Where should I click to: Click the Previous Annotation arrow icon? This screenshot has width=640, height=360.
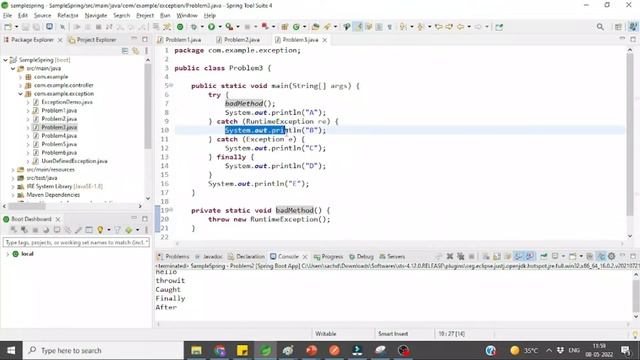420,27
